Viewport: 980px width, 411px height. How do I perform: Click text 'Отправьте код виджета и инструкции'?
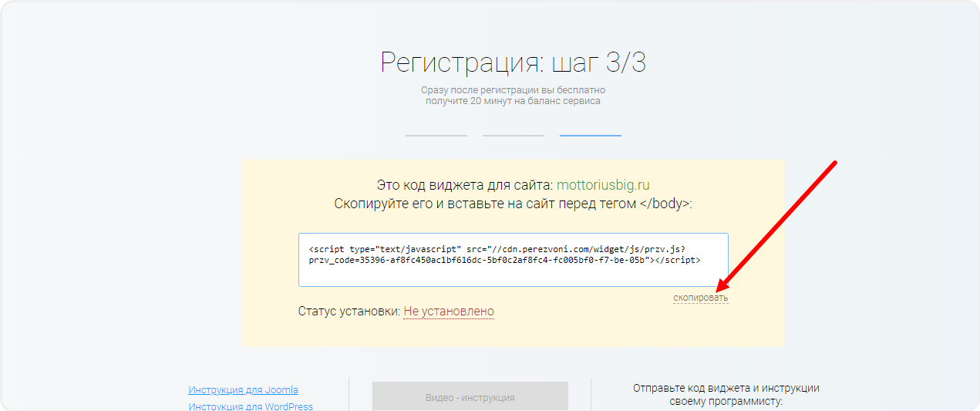[x=726, y=389]
